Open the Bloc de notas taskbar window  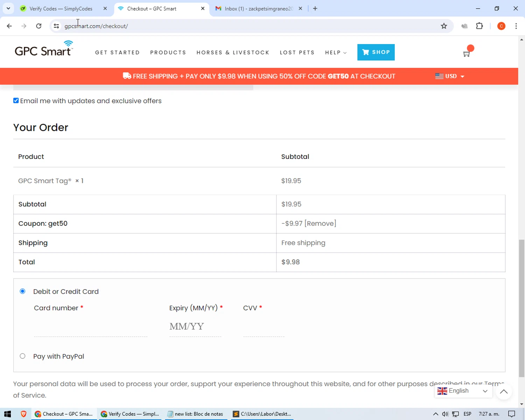pos(195,414)
